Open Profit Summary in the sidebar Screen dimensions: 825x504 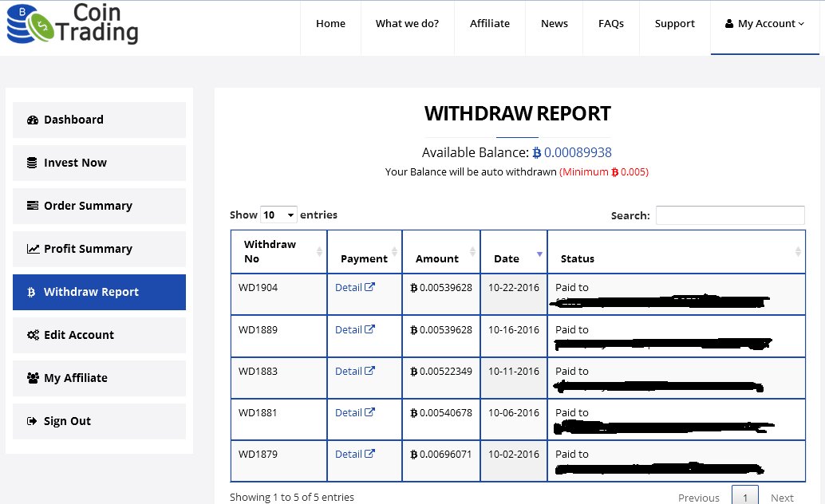(x=99, y=249)
